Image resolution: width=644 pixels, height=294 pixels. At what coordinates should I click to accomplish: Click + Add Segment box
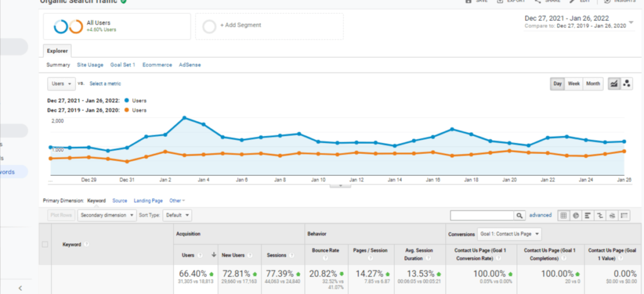(x=269, y=26)
